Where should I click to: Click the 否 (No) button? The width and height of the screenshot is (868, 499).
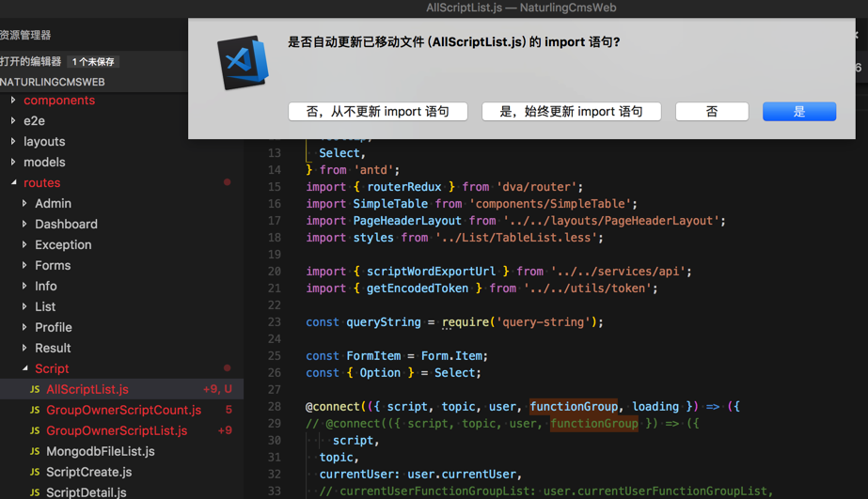[x=712, y=111]
